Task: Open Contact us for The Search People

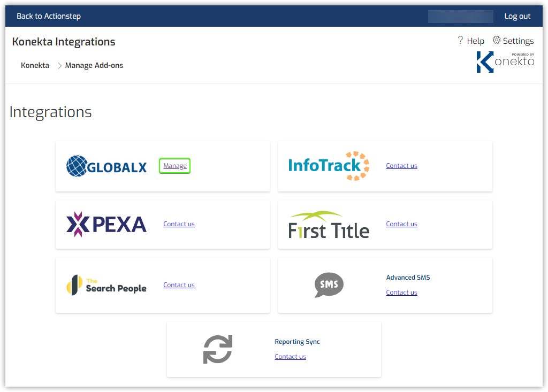Action: coord(179,285)
